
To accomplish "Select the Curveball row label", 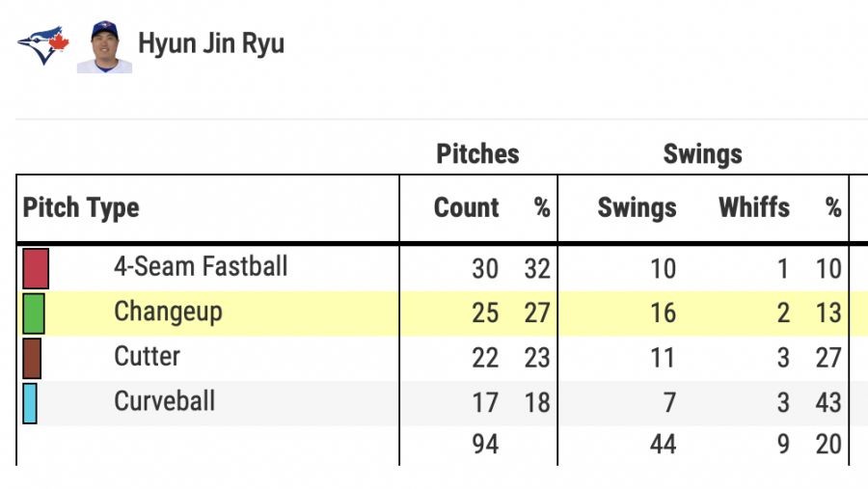I will coord(164,400).
